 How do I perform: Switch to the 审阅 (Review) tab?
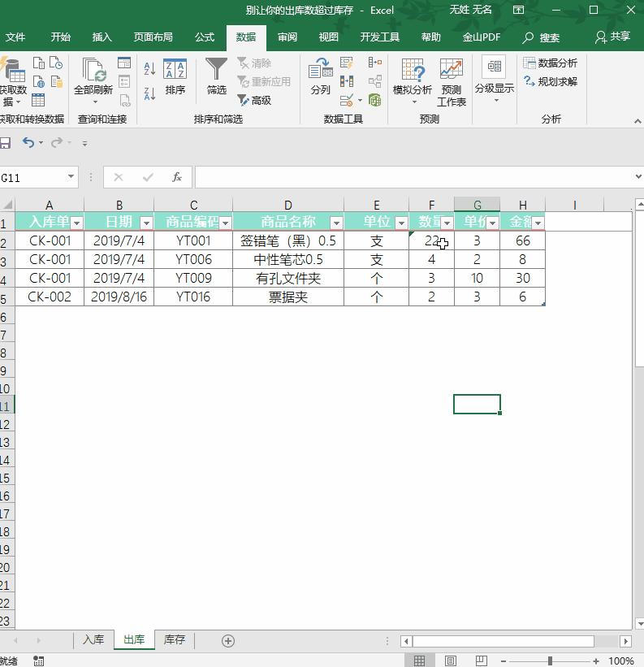(287, 37)
